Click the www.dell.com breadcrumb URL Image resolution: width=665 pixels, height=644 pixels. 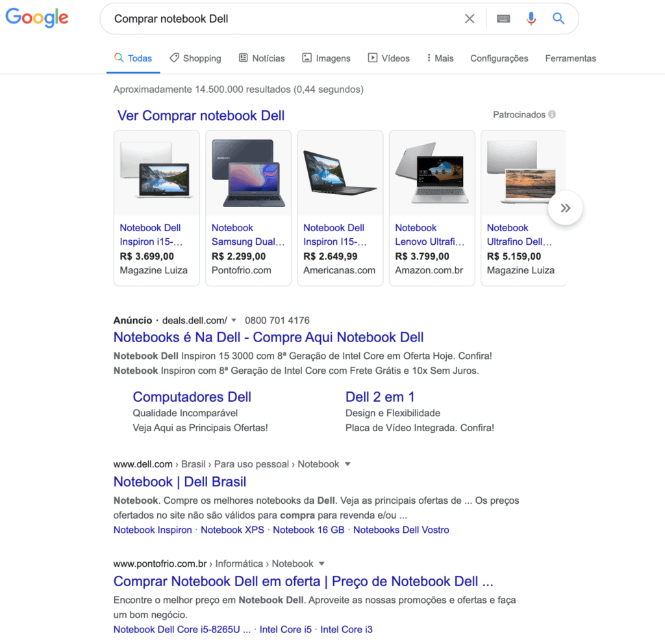click(x=143, y=464)
